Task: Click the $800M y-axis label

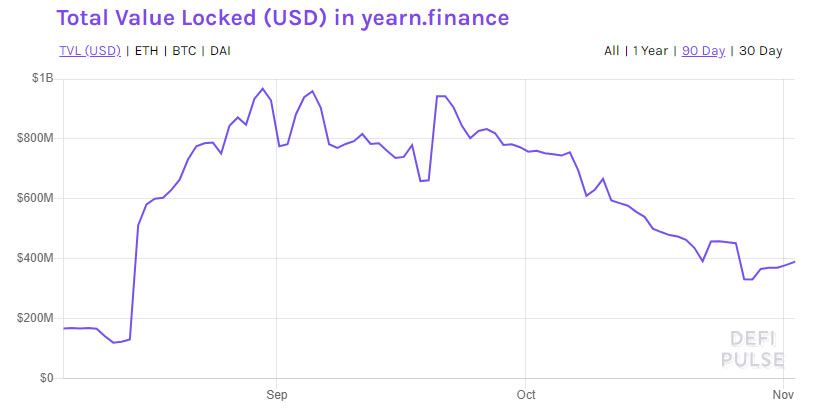Action: pos(35,138)
